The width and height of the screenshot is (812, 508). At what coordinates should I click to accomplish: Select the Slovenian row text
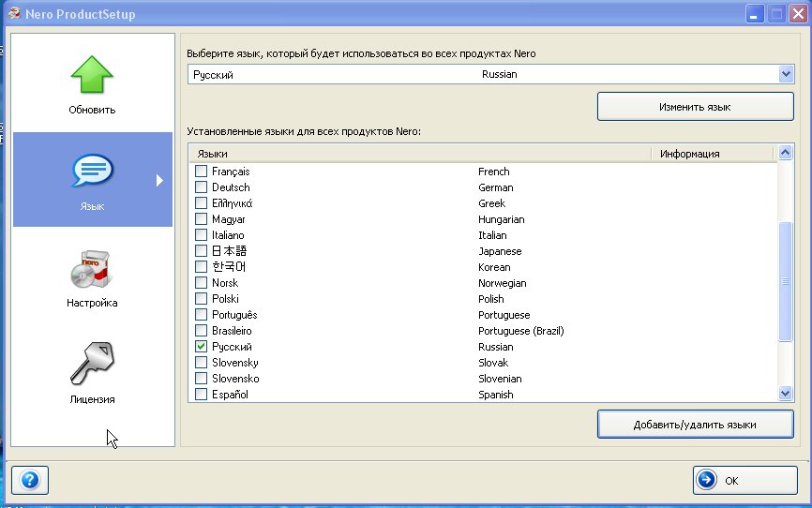pyautogui.click(x=500, y=379)
